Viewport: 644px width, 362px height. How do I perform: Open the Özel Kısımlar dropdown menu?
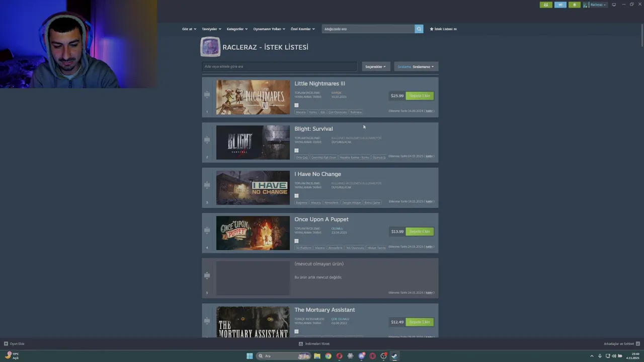tap(302, 29)
